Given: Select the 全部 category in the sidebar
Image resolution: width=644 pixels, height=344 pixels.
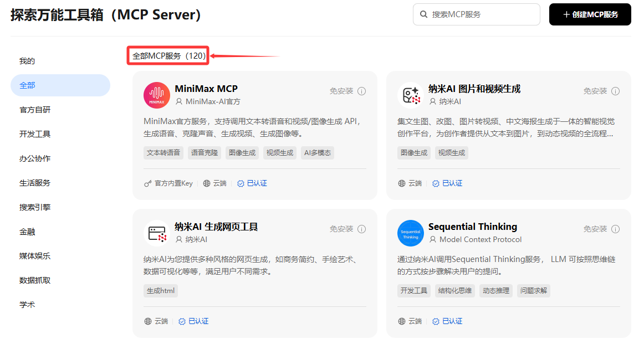Looking at the screenshot, I should pyautogui.click(x=60, y=85).
